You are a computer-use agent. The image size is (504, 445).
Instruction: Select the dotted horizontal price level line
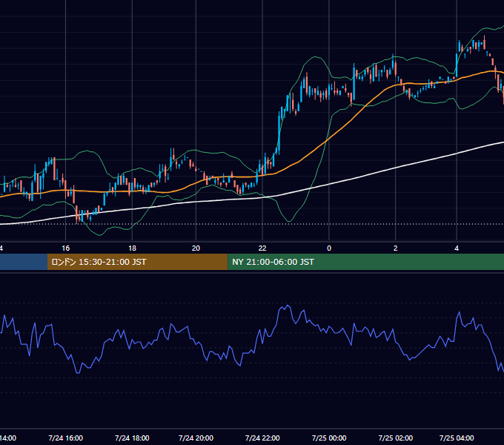click(x=252, y=224)
